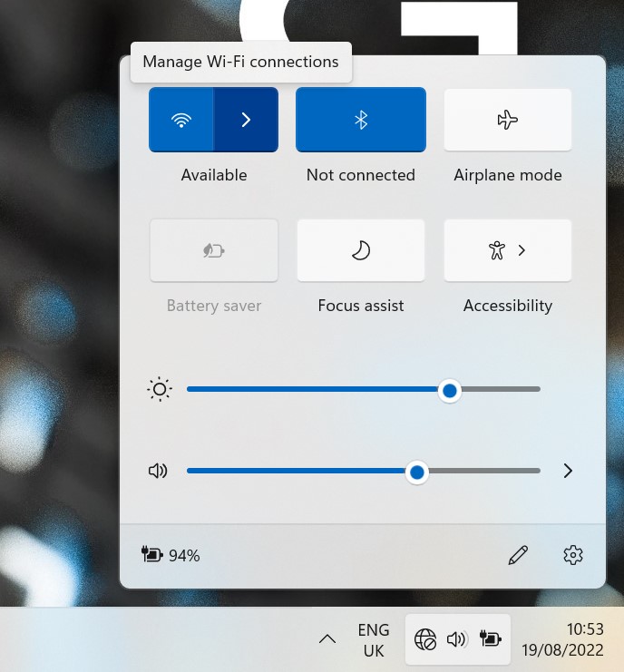The width and height of the screenshot is (624, 672).
Task: Open the clock showing 10:53 19/08/2022
Action: [562, 639]
